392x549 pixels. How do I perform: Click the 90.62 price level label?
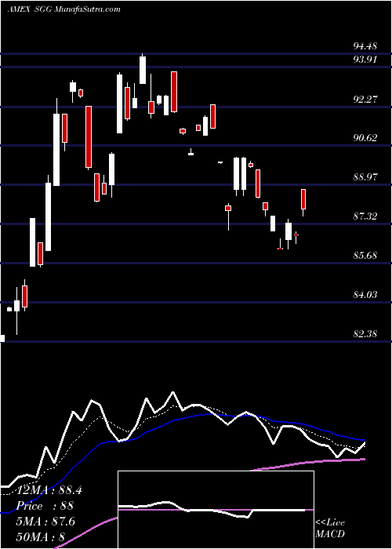click(365, 137)
